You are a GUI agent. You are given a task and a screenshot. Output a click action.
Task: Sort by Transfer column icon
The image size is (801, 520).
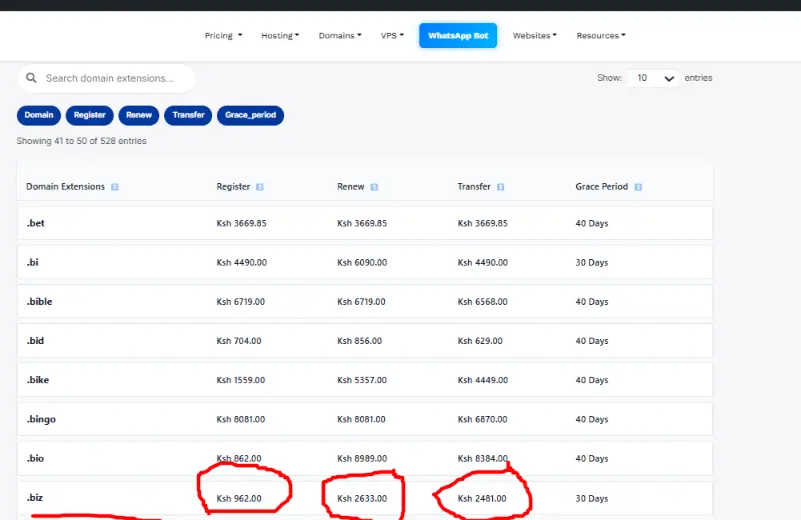point(500,187)
